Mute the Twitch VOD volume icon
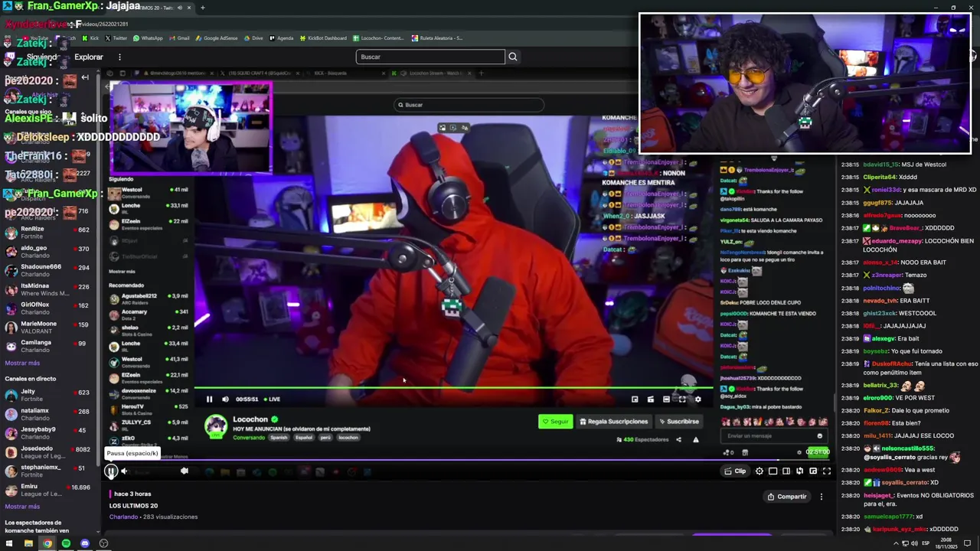 tap(124, 471)
